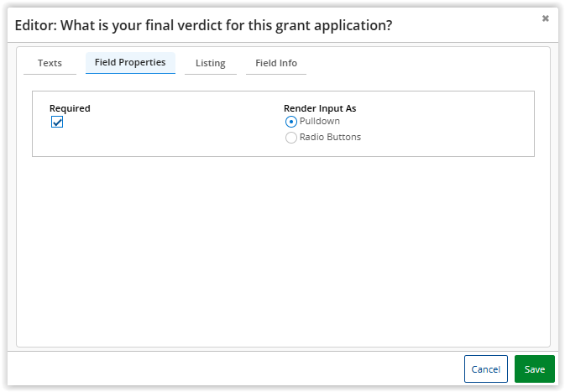Click the Radio Buttons label text
Screen dimensions: 565x392
[330, 137]
